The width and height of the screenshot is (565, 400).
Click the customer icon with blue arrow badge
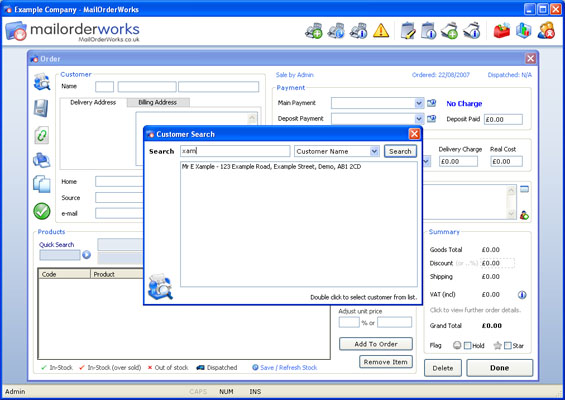pyautogui.click(x=336, y=31)
